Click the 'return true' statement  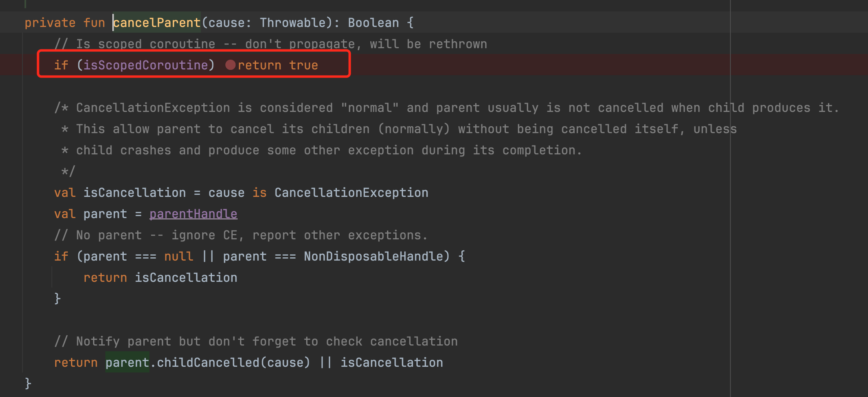coord(278,65)
